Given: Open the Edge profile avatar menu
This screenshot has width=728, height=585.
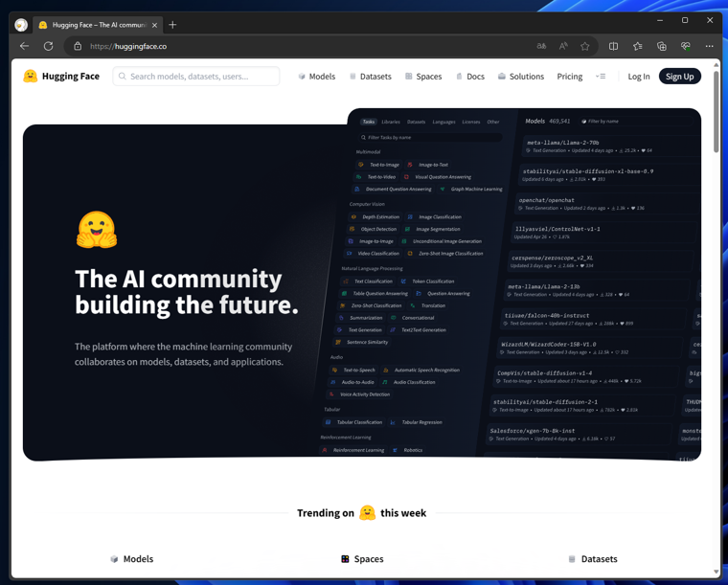Looking at the screenshot, I should tap(21, 25).
